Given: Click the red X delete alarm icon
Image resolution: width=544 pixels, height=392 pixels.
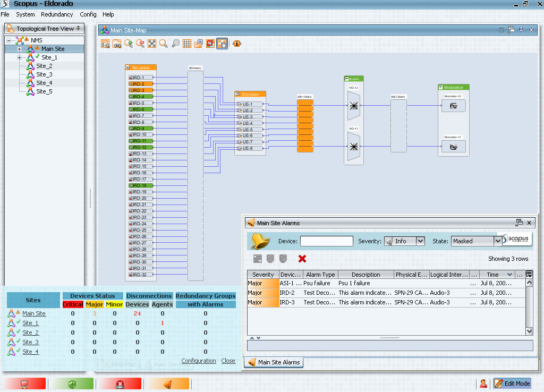Looking at the screenshot, I should click(x=302, y=259).
